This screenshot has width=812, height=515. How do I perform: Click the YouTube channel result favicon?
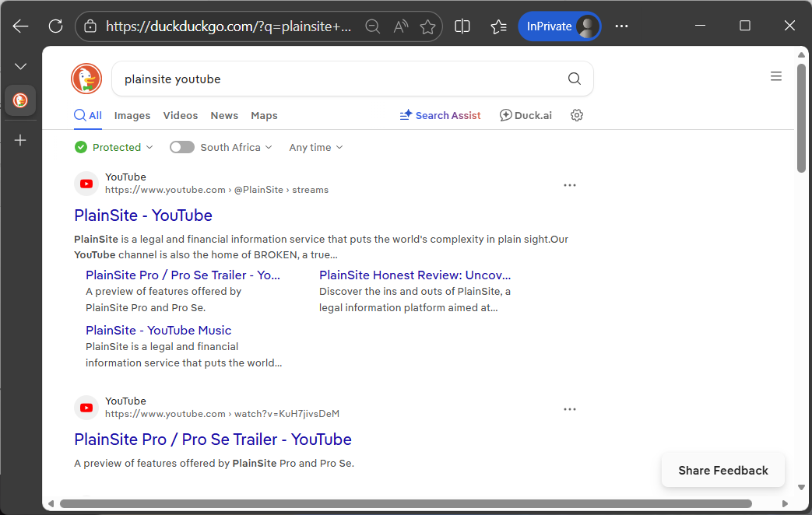pyautogui.click(x=86, y=184)
